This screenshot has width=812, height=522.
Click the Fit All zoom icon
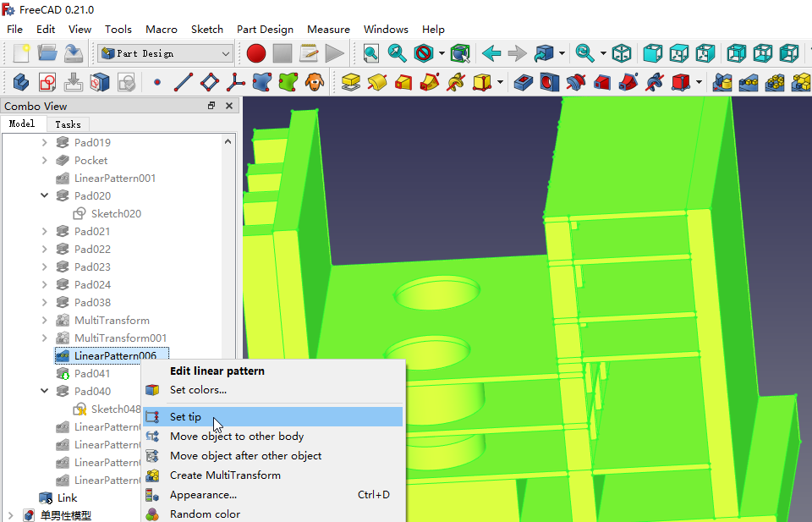370,53
